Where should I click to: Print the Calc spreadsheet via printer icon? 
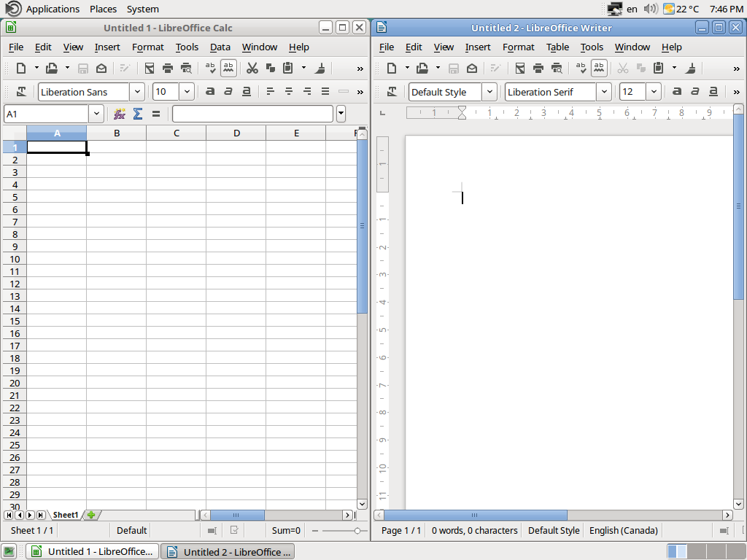click(168, 68)
